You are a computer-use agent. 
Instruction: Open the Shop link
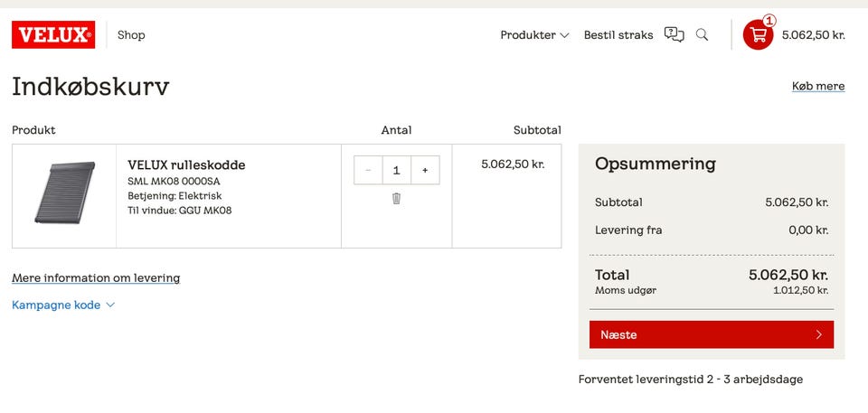click(x=131, y=35)
